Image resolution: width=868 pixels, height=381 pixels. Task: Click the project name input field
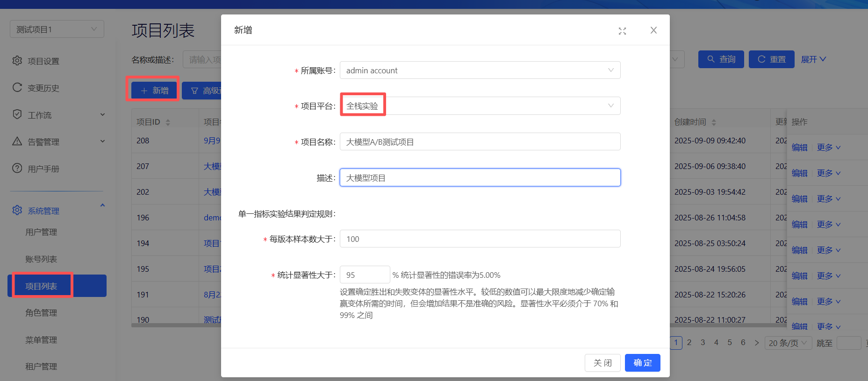pos(480,142)
